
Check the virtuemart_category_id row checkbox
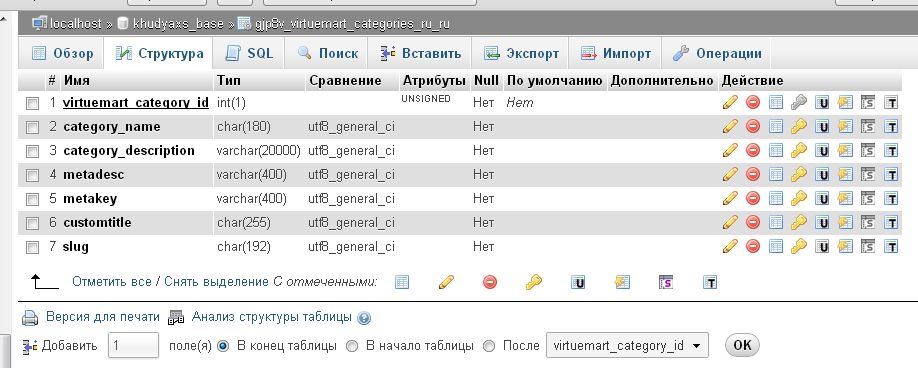(32, 104)
